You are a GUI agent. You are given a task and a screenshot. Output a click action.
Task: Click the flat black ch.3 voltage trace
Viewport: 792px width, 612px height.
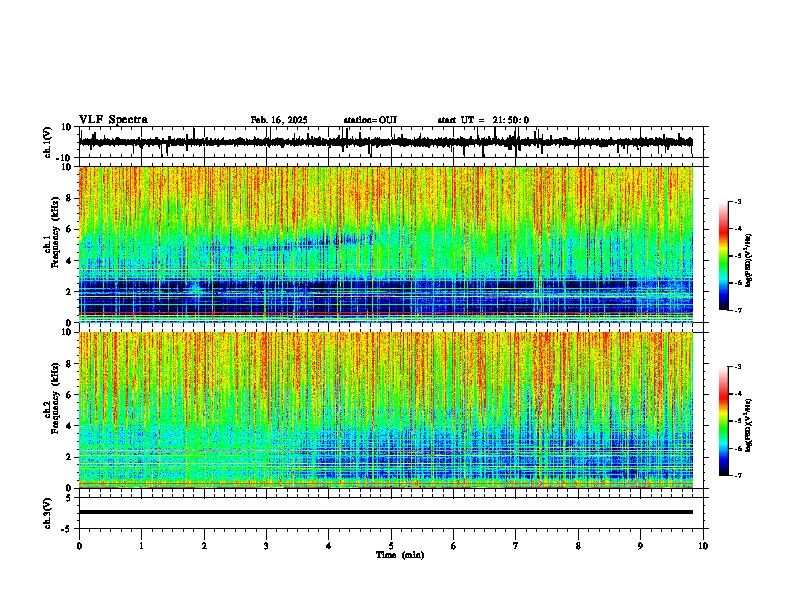pos(386,512)
